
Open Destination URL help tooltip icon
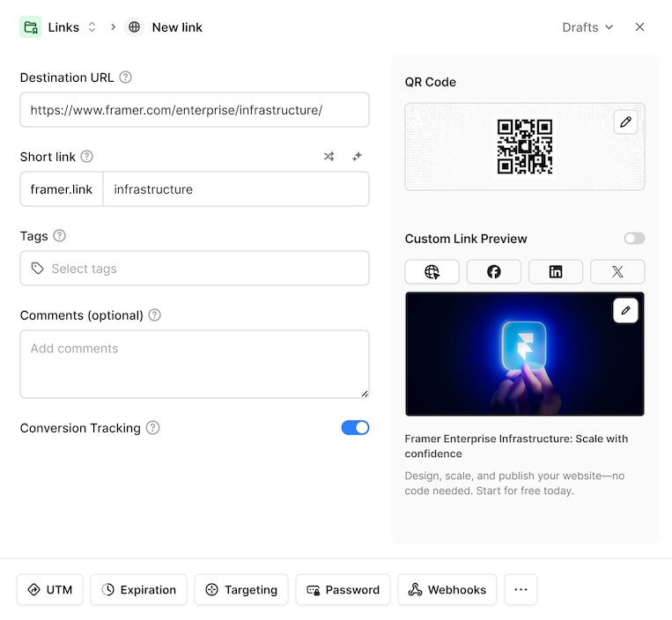pyautogui.click(x=126, y=77)
